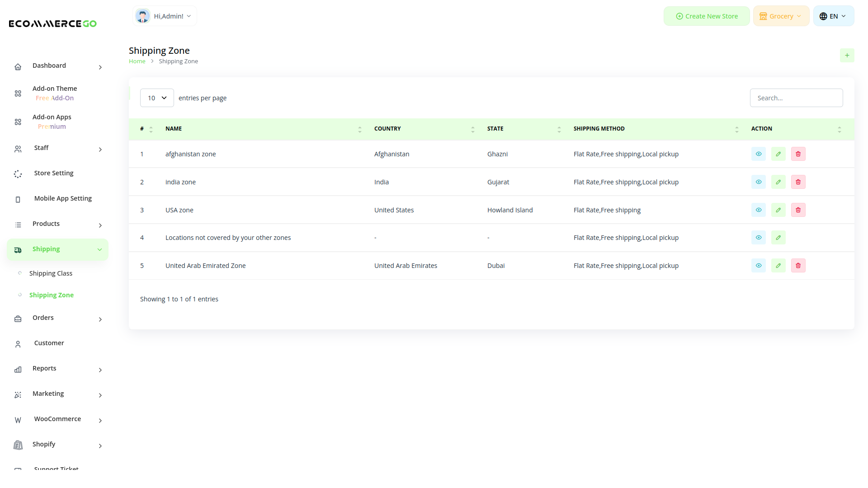Click pencil icon for uncovered locations row
This screenshot has width=868, height=488.
(778, 238)
